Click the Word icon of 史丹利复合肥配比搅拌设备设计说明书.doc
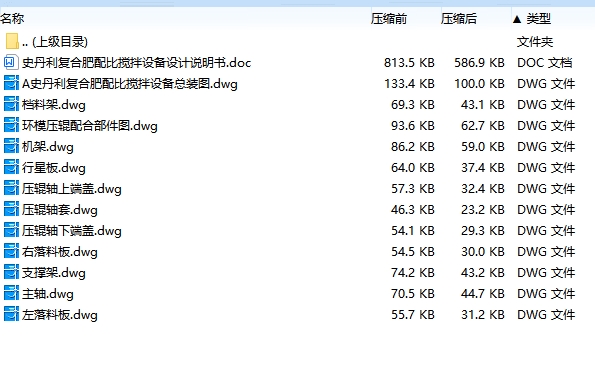Screen dimensions: 595x382 click(11, 62)
